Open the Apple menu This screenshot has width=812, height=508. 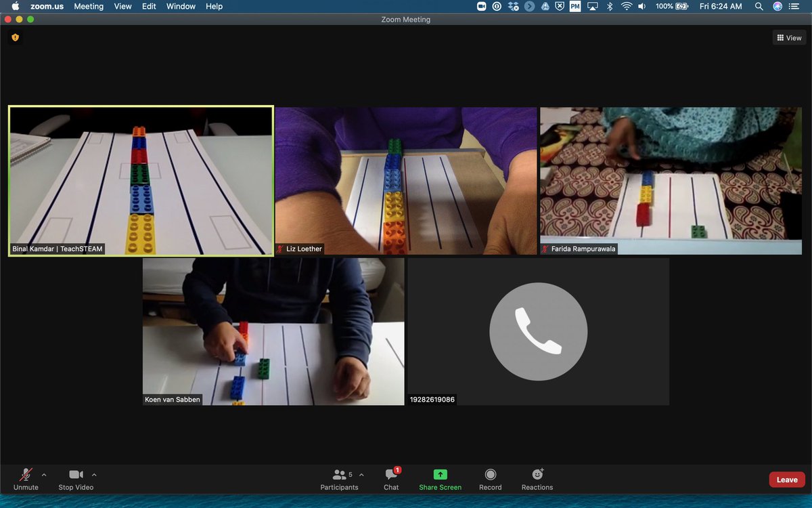(15, 6)
